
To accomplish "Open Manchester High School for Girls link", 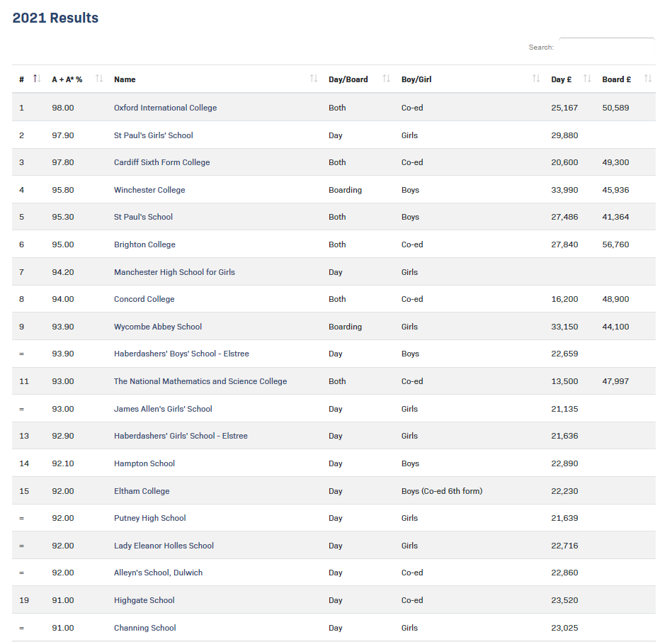I will coord(174,272).
